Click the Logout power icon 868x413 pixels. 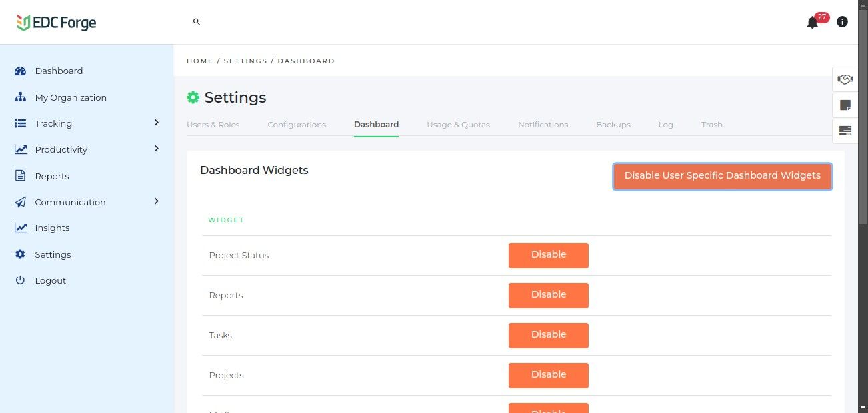(x=21, y=280)
